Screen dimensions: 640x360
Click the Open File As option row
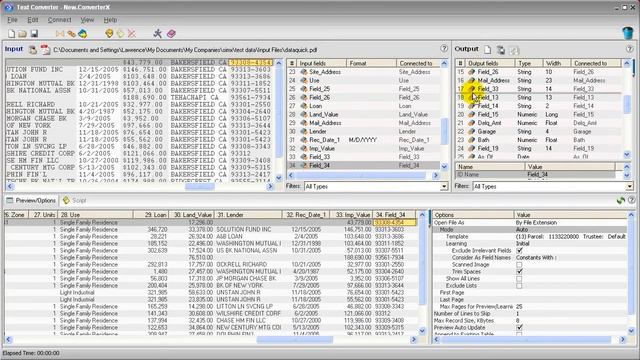[529, 223]
